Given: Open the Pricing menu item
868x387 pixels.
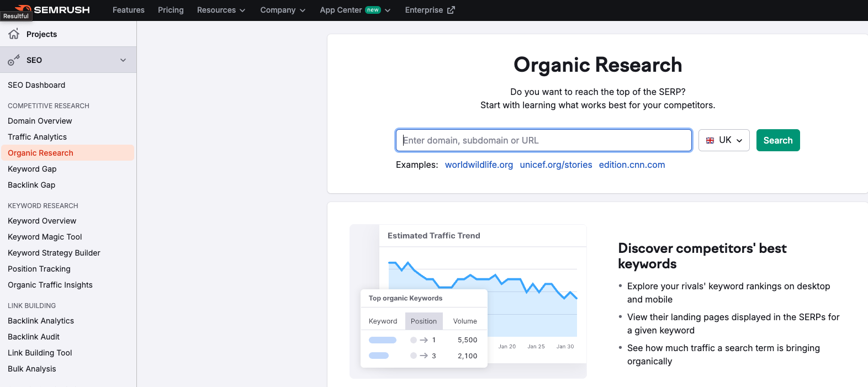Looking at the screenshot, I should (x=171, y=10).
